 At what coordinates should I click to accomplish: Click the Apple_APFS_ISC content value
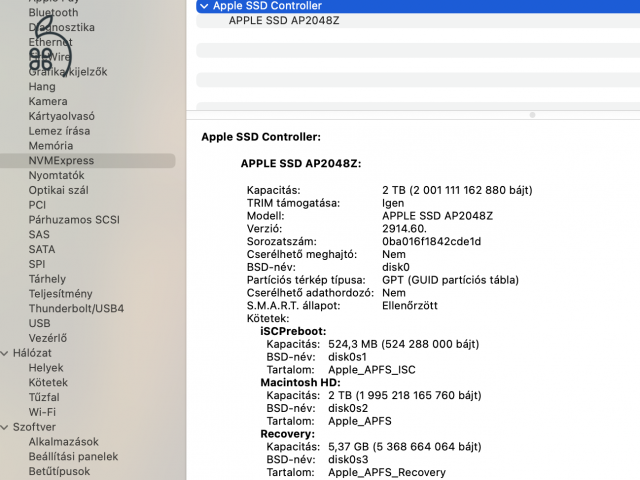point(372,370)
